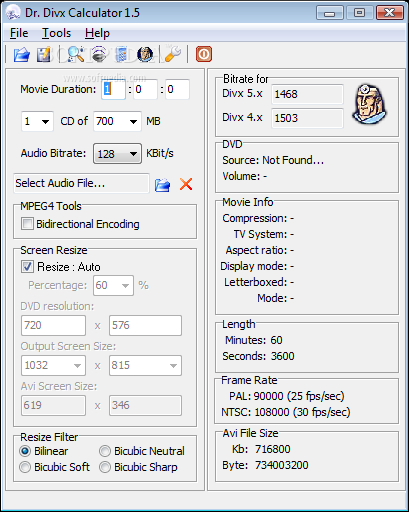
Task: Click the 'PAL: 90000 (25 fps/sec)' text
Action: 287,396
